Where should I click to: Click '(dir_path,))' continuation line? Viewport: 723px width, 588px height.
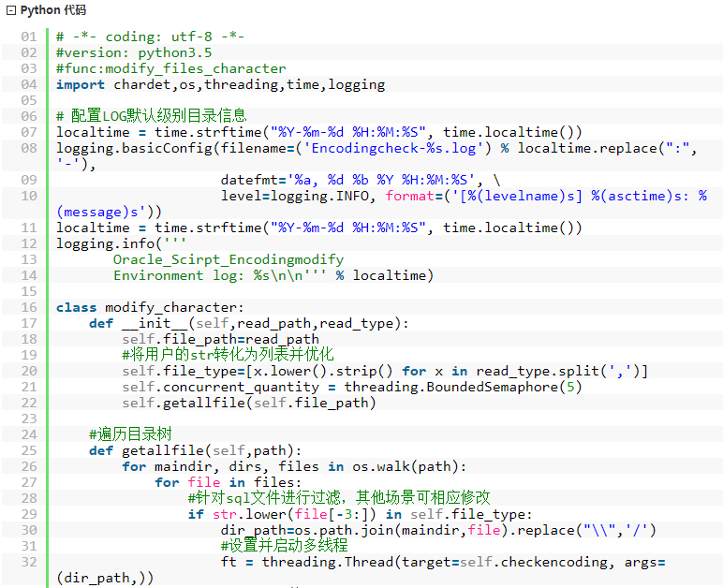105,578
